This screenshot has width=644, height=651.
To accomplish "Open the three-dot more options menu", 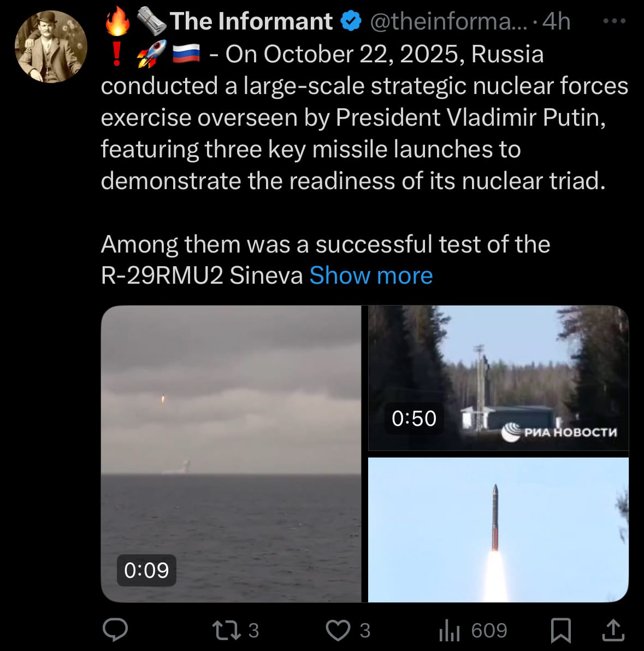I will pyautogui.click(x=614, y=21).
